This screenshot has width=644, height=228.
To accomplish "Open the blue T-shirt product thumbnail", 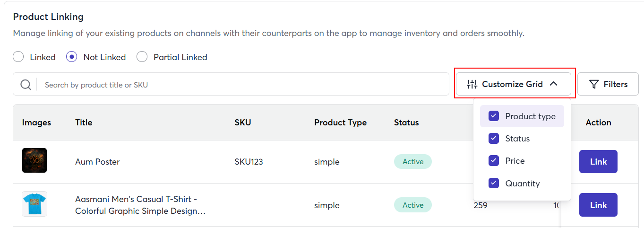I will pos(34,204).
